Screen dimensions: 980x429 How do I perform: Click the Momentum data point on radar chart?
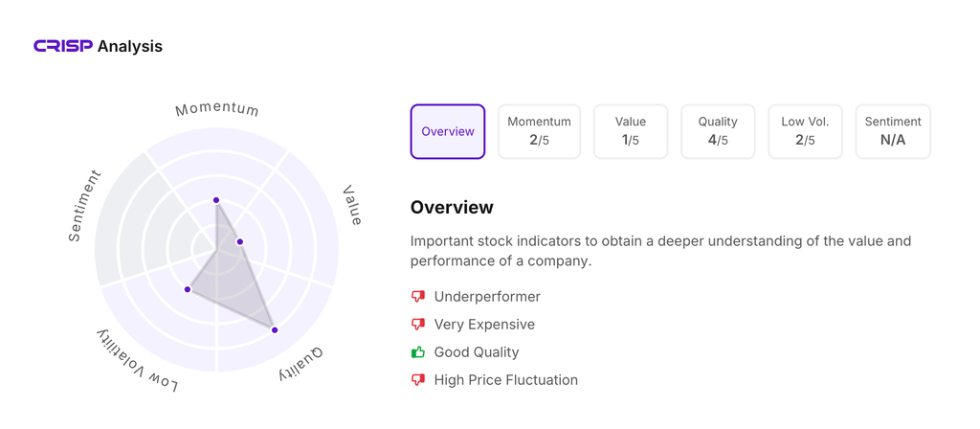click(216, 200)
